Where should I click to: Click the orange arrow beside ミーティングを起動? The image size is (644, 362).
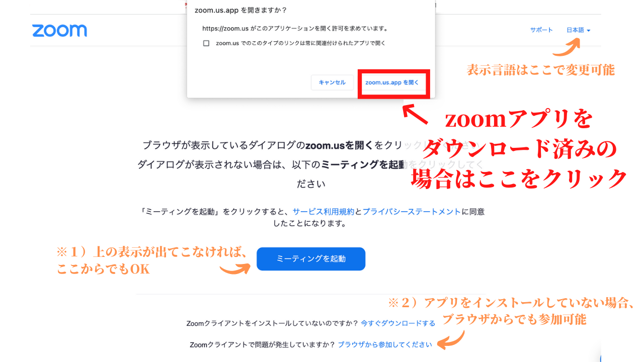235,269
